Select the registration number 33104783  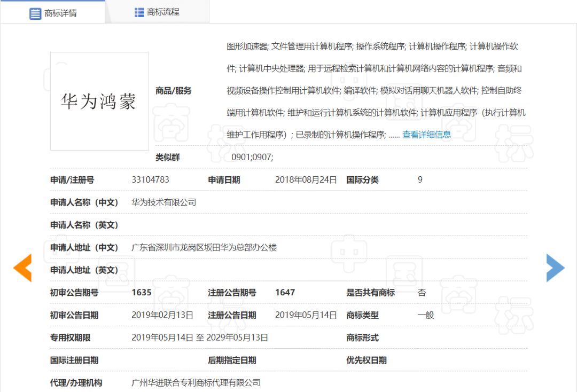150,180
